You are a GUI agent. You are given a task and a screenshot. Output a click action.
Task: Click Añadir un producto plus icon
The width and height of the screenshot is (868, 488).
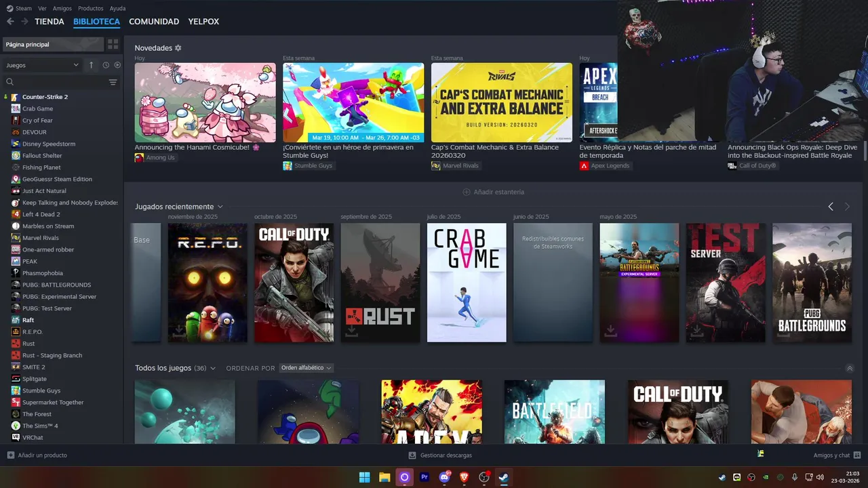click(x=10, y=455)
